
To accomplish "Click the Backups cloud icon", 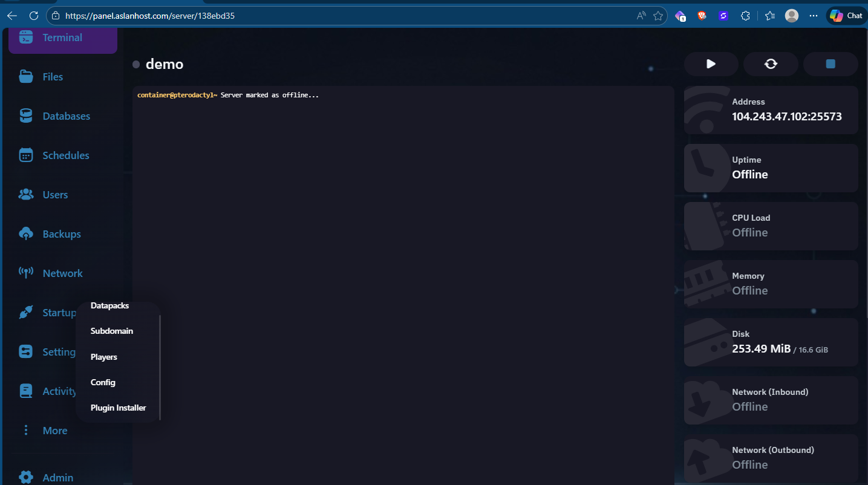I will pos(25,234).
